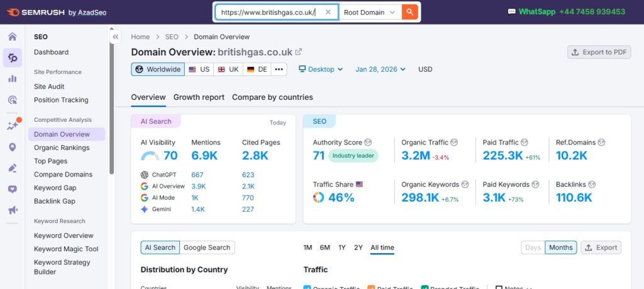Viewport: 644px width, 289px height.
Task: Switch chart granularity to Months
Action: pyautogui.click(x=560, y=248)
